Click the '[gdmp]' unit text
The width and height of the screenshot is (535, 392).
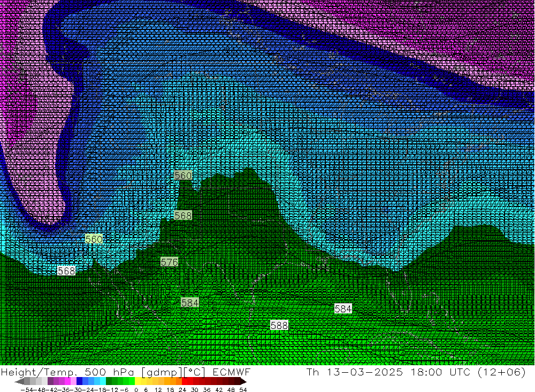click(162, 372)
